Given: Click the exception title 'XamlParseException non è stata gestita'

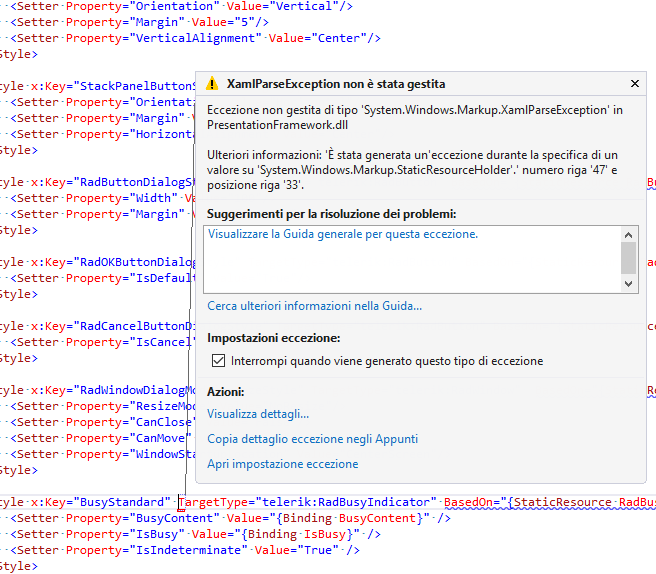Looking at the screenshot, I should tap(336, 84).
